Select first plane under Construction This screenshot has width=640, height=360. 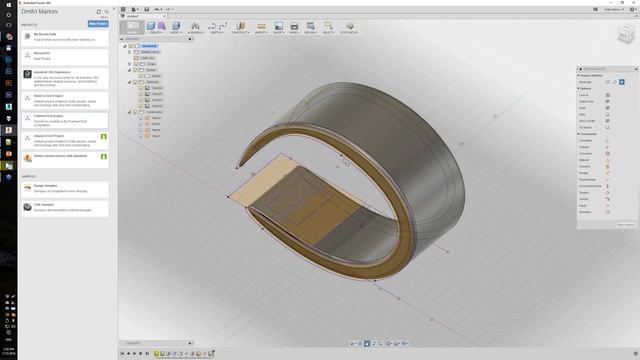pos(156,118)
